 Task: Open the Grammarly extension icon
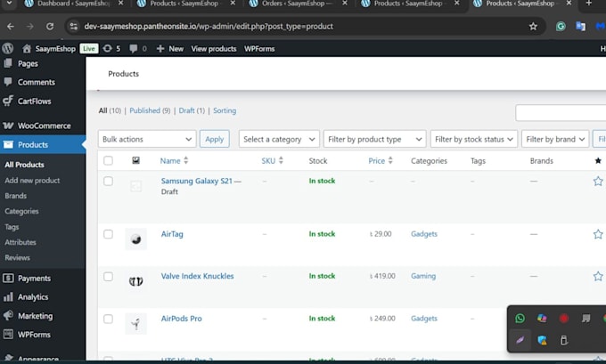(561, 26)
